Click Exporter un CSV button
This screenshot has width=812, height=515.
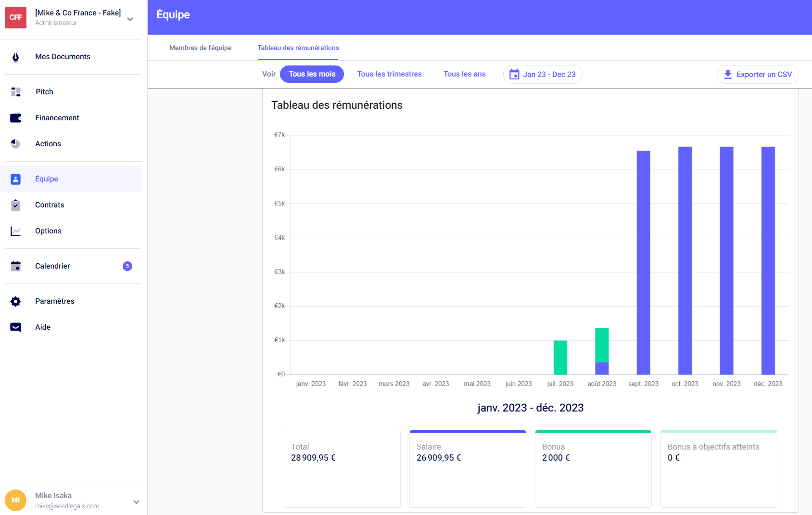point(758,75)
